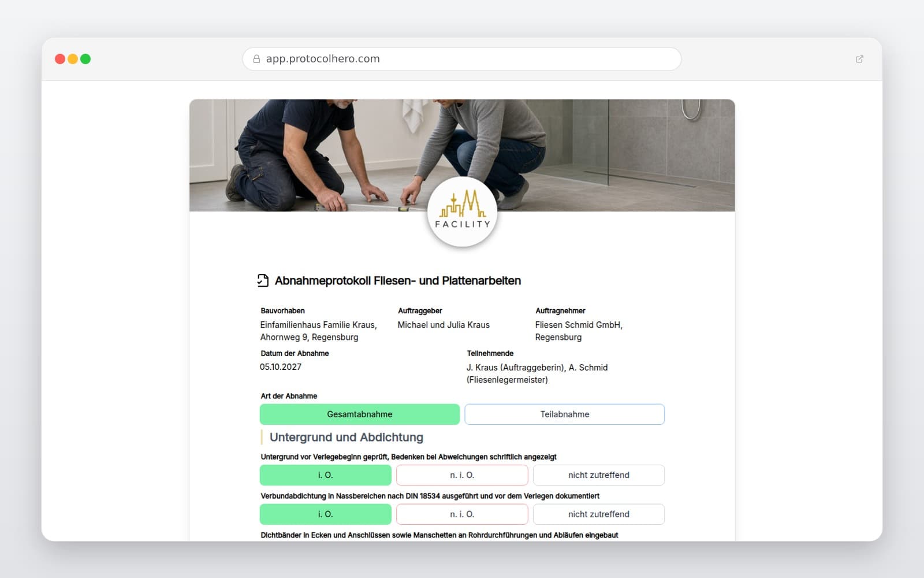Click the Facility logo circle
The height and width of the screenshot is (578, 924).
pyautogui.click(x=462, y=212)
